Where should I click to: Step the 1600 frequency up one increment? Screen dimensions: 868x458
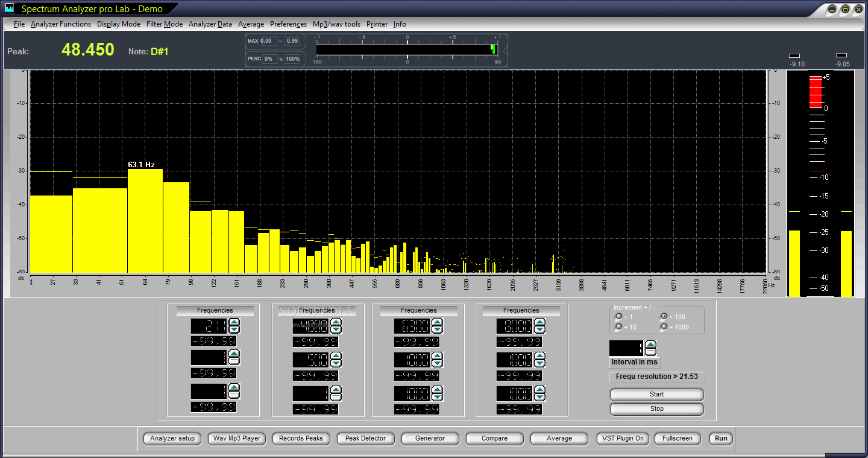pos(539,357)
